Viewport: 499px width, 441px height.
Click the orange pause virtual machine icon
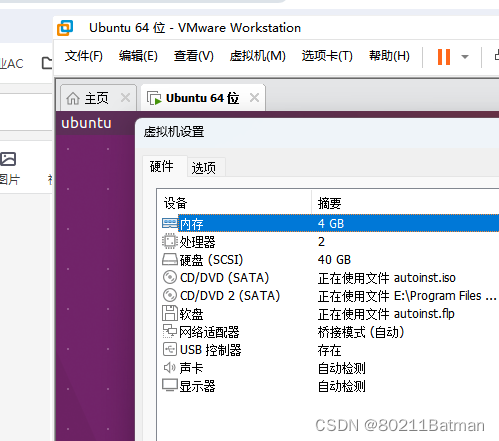tap(444, 57)
